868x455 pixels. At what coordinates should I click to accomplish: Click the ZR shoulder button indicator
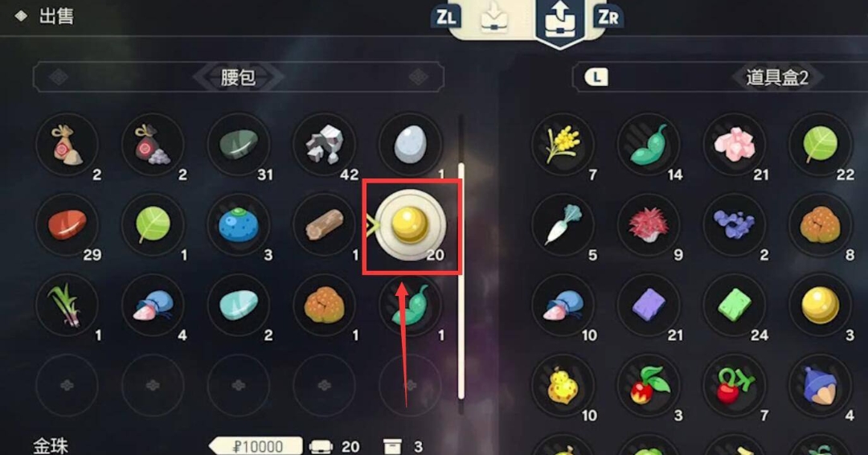tap(608, 17)
